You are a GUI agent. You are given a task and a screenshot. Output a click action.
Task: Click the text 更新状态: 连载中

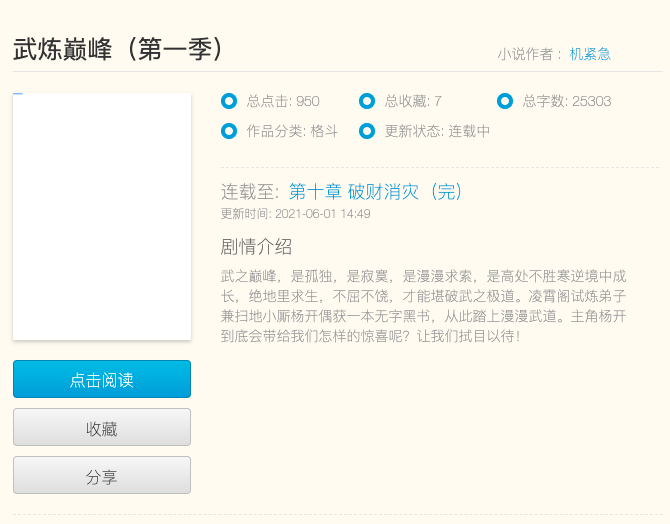(437, 131)
